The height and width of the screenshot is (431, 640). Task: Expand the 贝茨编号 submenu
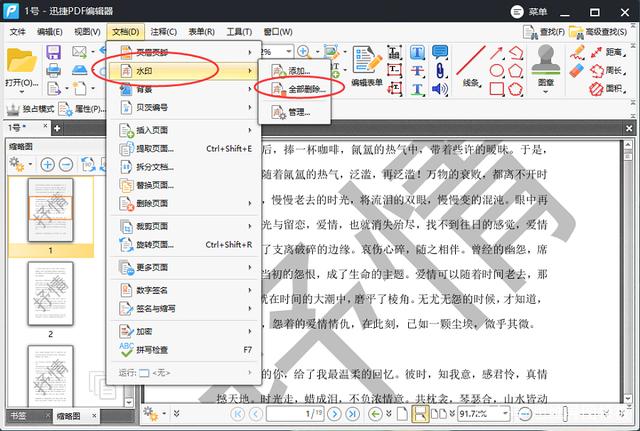click(x=184, y=107)
